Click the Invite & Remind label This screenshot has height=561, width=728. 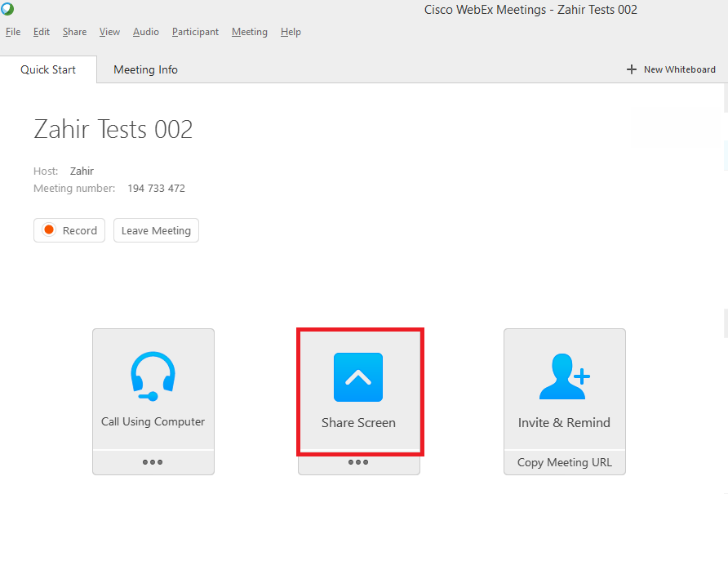click(564, 423)
